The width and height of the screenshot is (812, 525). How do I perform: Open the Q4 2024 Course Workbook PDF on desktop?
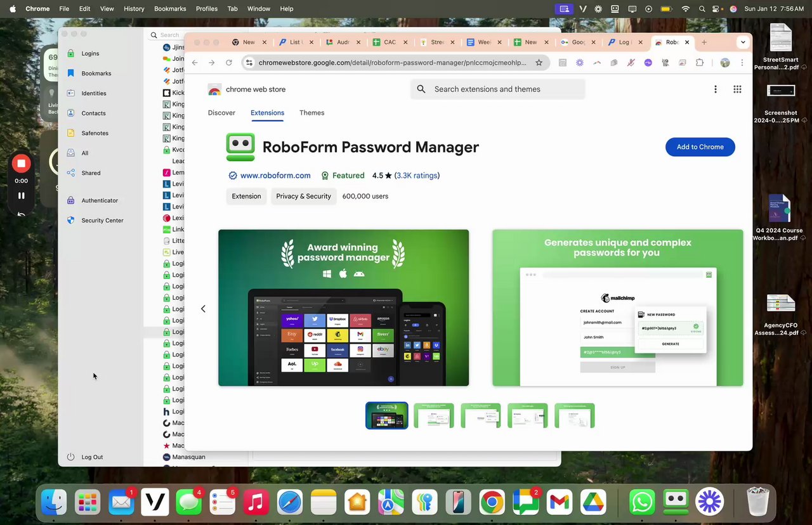pos(779,217)
